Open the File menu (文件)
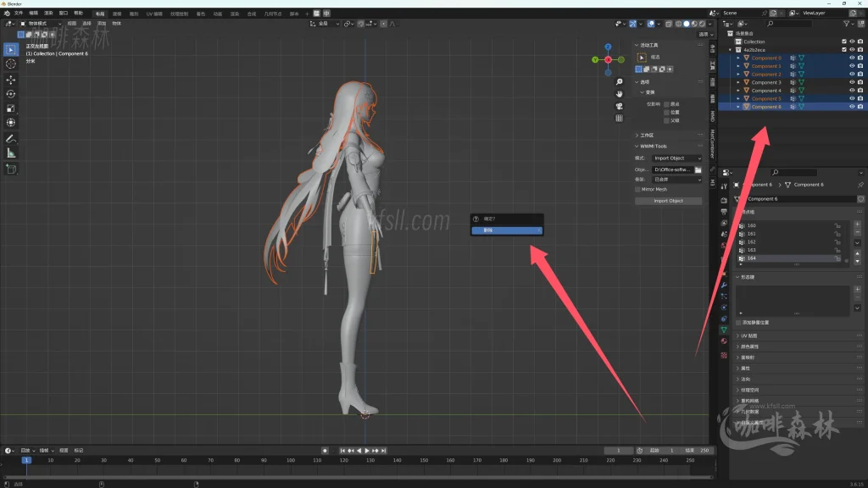 click(x=19, y=14)
